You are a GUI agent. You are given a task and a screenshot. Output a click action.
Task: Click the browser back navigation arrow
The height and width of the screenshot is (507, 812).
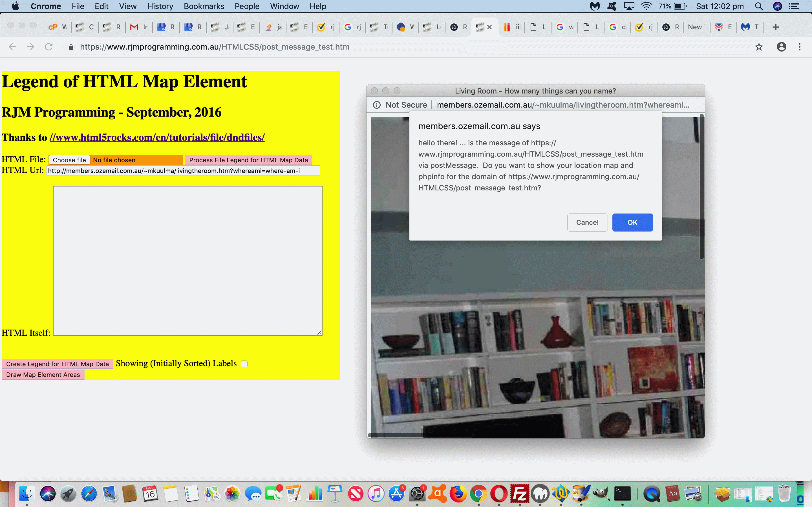[12, 47]
